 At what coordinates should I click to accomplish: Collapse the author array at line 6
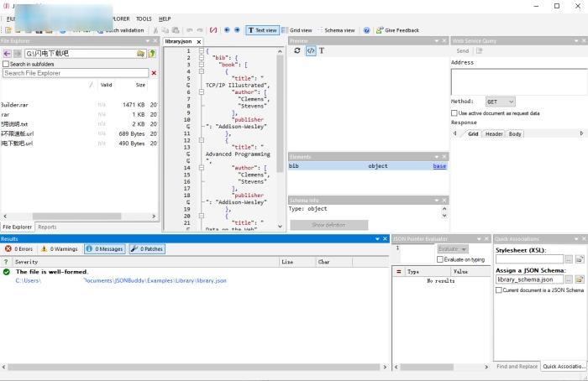[202, 91]
